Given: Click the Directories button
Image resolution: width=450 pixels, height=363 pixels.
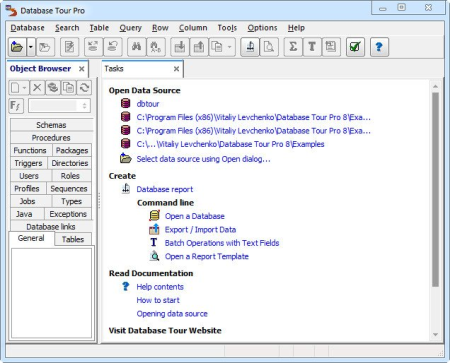Looking at the screenshot, I should [x=70, y=163].
